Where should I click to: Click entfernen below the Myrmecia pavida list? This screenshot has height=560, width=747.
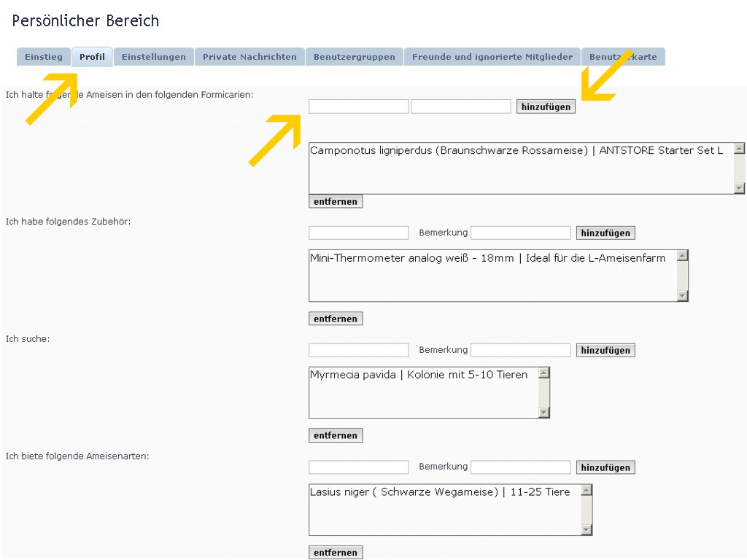coord(336,435)
